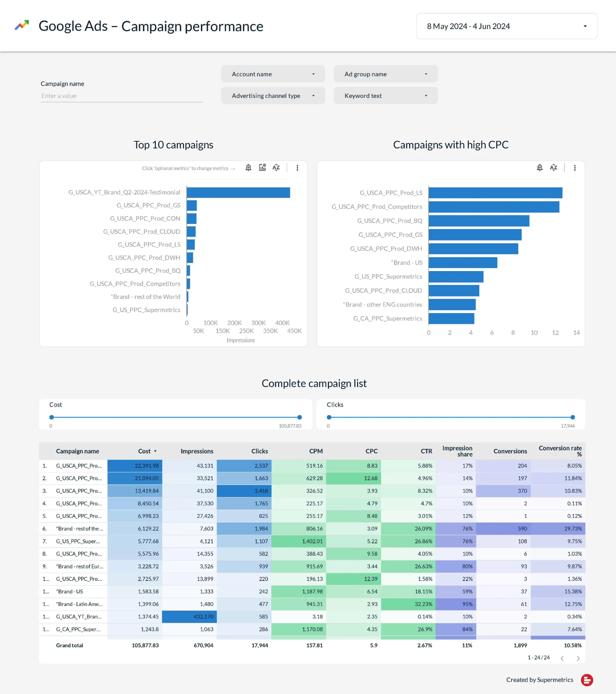
Task: Open the date range selector
Action: pos(507,26)
